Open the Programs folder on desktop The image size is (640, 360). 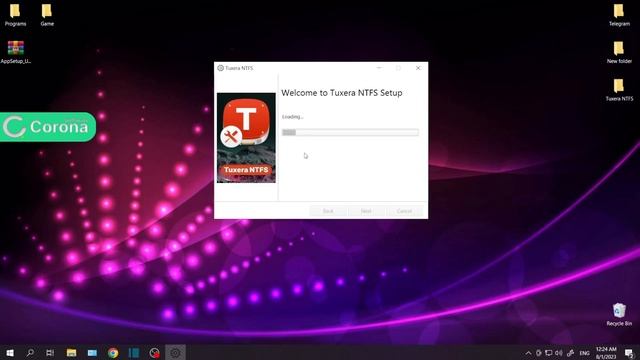[x=15, y=15]
